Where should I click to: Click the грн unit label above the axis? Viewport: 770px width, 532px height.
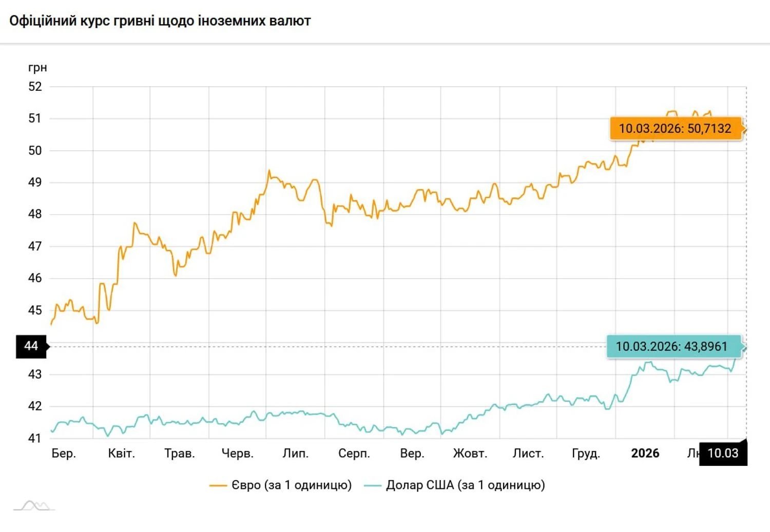37,68
